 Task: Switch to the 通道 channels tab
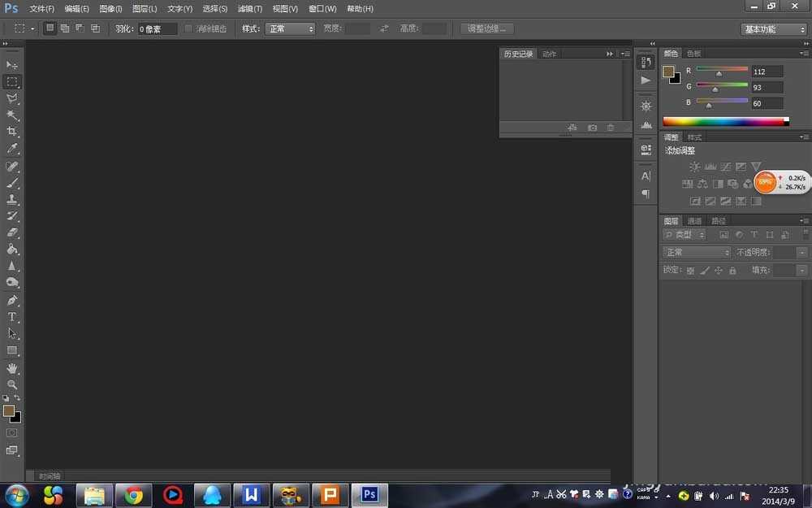(x=694, y=221)
